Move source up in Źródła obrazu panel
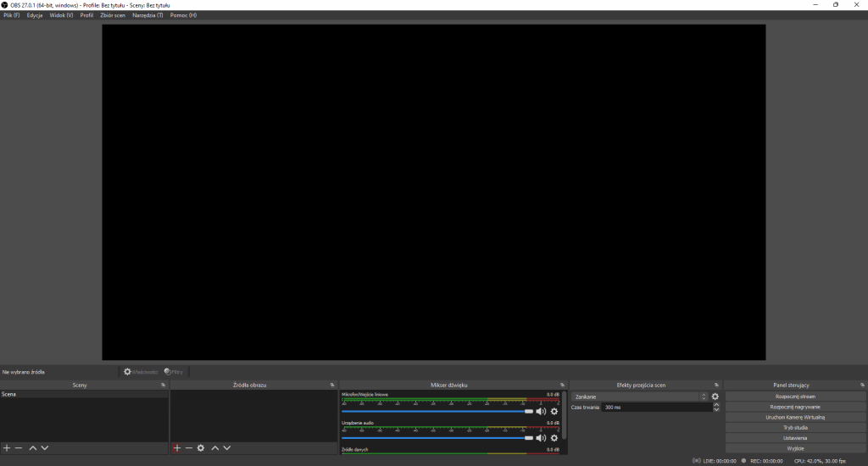The height and width of the screenshot is (466, 868). point(214,447)
